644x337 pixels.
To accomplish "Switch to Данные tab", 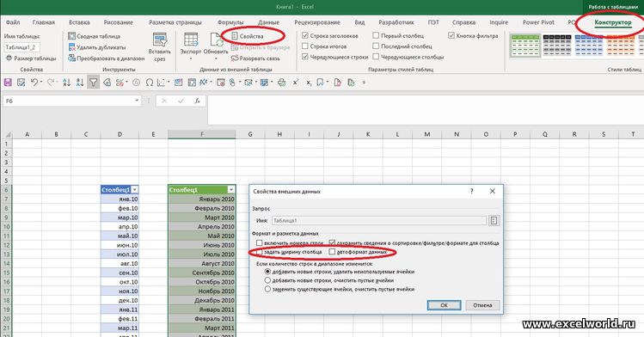I will tap(268, 22).
